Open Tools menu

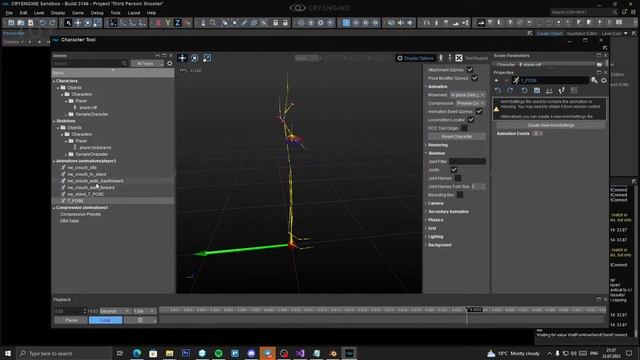(x=116, y=13)
